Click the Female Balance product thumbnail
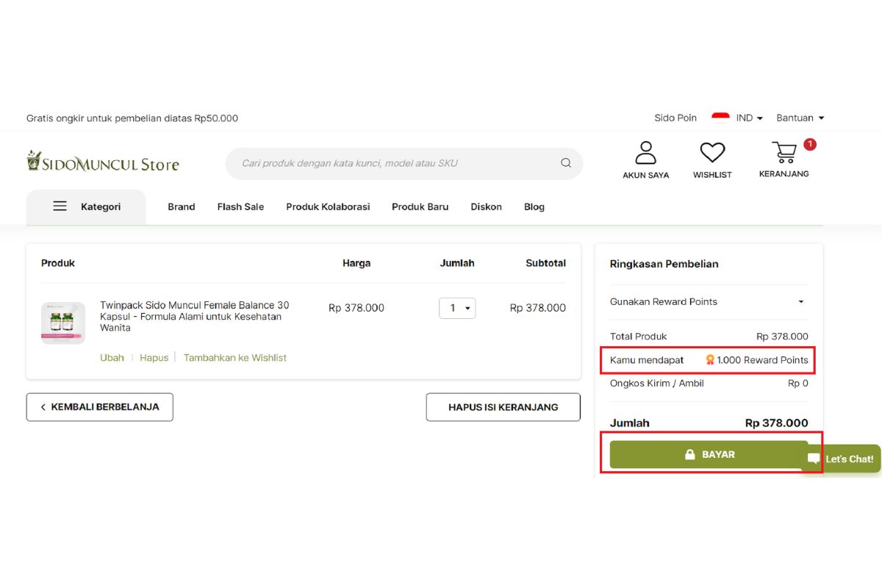The height and width of the screenshot is (588, 882). 62,323
